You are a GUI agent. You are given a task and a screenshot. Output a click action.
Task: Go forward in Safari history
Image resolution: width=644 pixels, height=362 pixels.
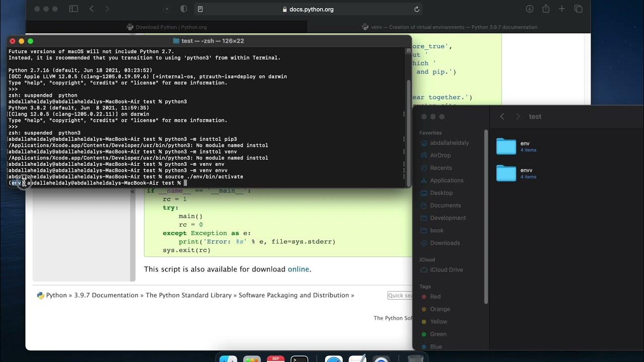tap(107, 9)
